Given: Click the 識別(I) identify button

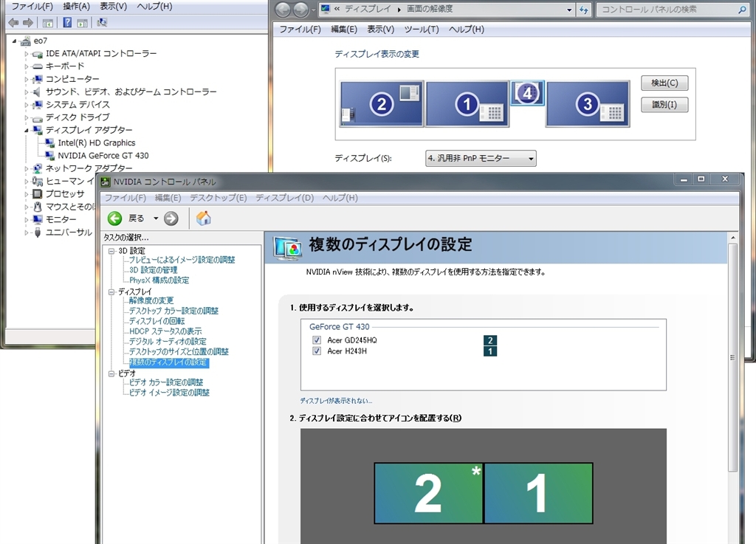Looking at the screenshot, I should click(x=664, y=105).
